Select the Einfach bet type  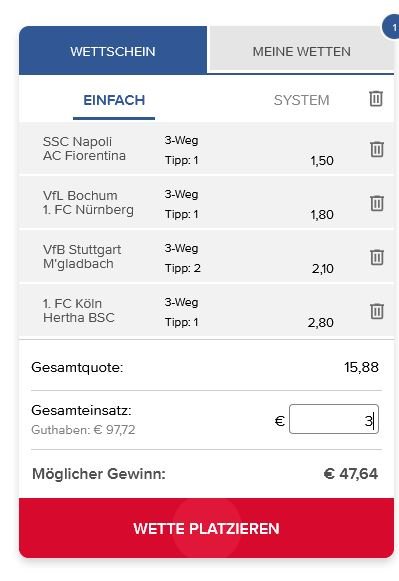click(x=114, y=100)
